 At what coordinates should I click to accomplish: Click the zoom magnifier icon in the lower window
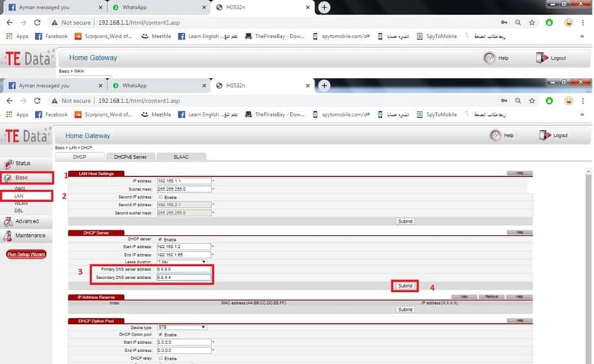518,101
